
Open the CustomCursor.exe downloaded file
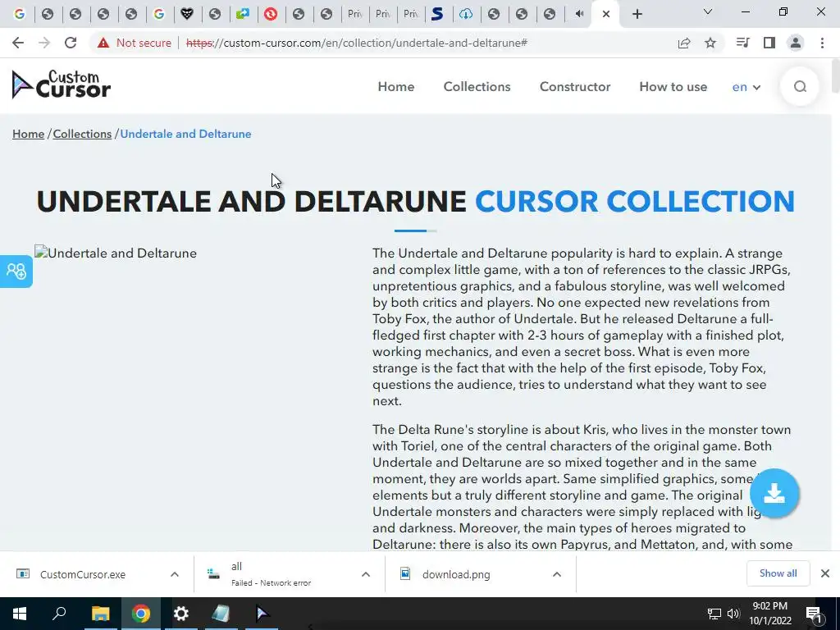click(x=83, y=574)
